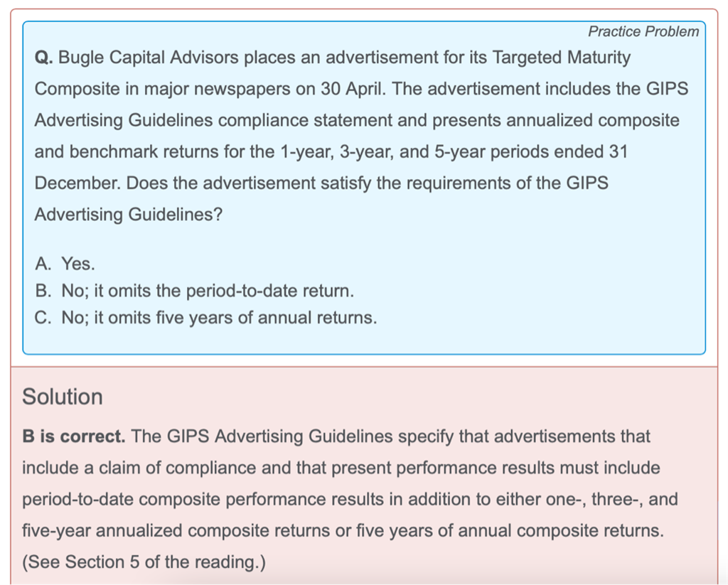Pick "No; it omits five years of annual returns."
The image size is (728, 585).
219,318
